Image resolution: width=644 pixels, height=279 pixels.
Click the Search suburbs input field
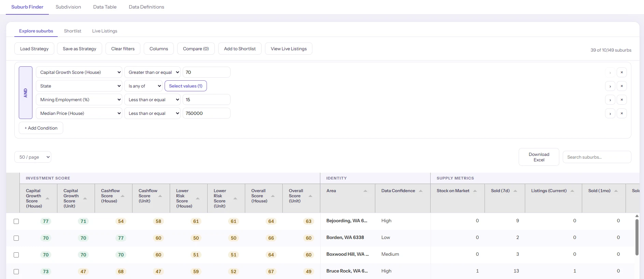[597, 157]
